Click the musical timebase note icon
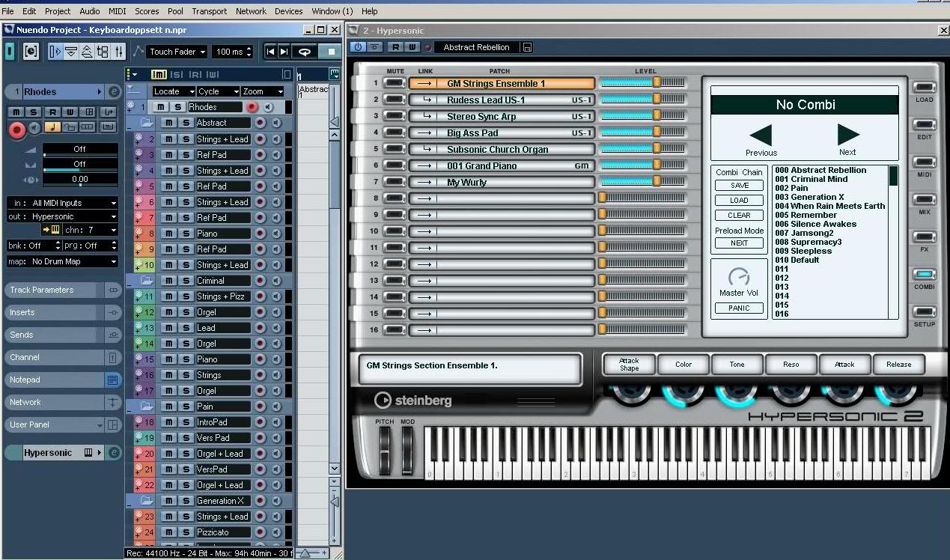The image size is (950, 560). (52, 128)
